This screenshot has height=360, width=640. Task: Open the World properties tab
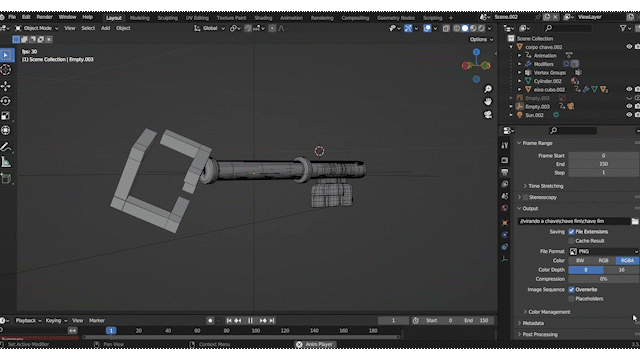coord(505,208)
